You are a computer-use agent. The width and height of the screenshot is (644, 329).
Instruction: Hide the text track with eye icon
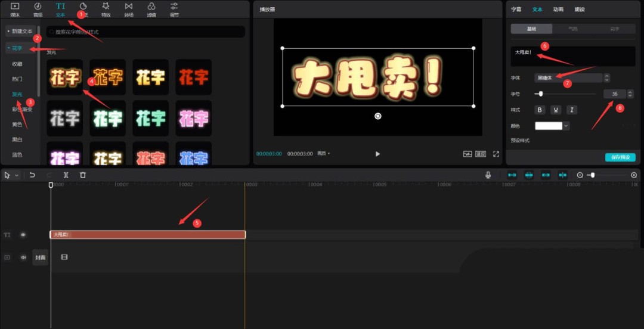[x=23, y=235]
